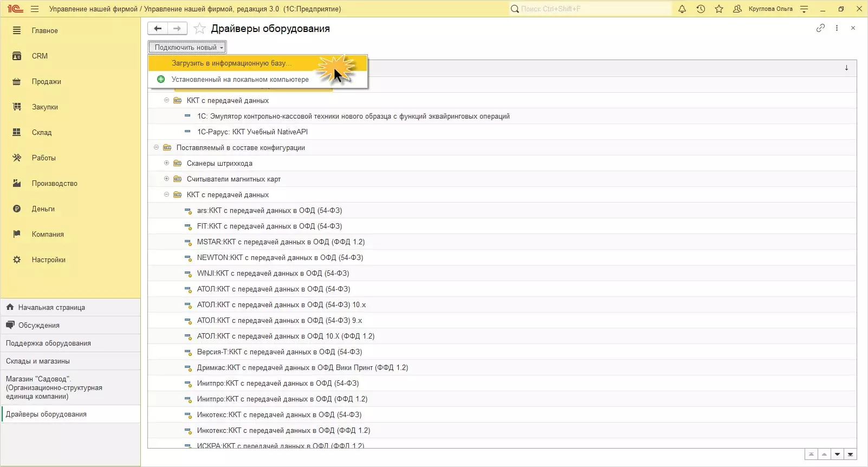Viewport: 868px width, 467px height.
Task: Go back with the left arrow button
Action: tap(158, 29)
